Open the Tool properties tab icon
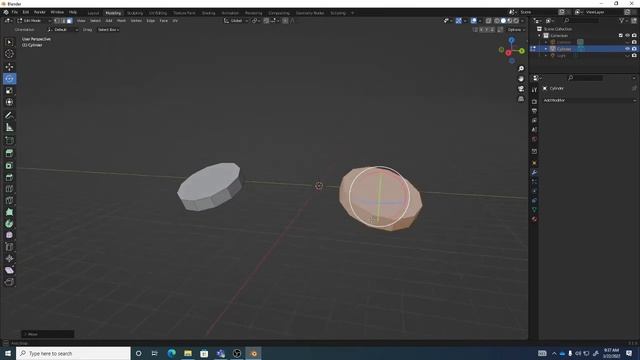The height and width of the screenshot is (360, 640). click(x=534, y=90)
